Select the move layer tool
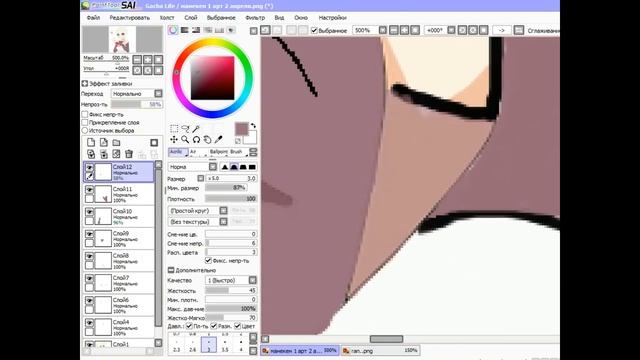The width and height of the screenshot is (640, 360). tap(174, 140)
